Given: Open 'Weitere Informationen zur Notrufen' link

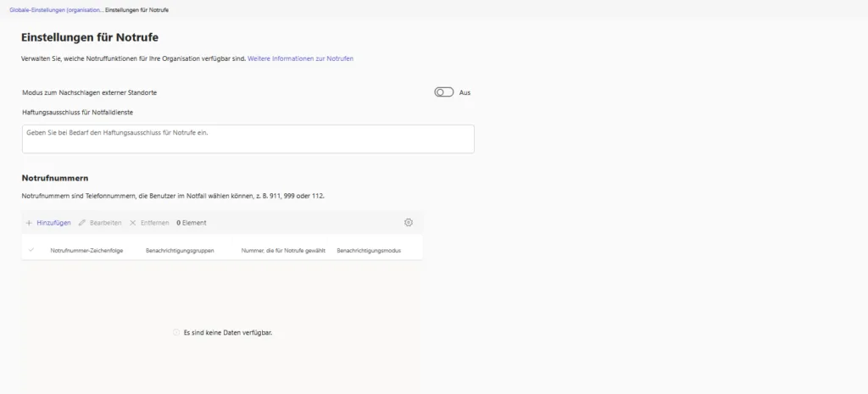Looking at the screenshot, I should [x=301, y=58].
